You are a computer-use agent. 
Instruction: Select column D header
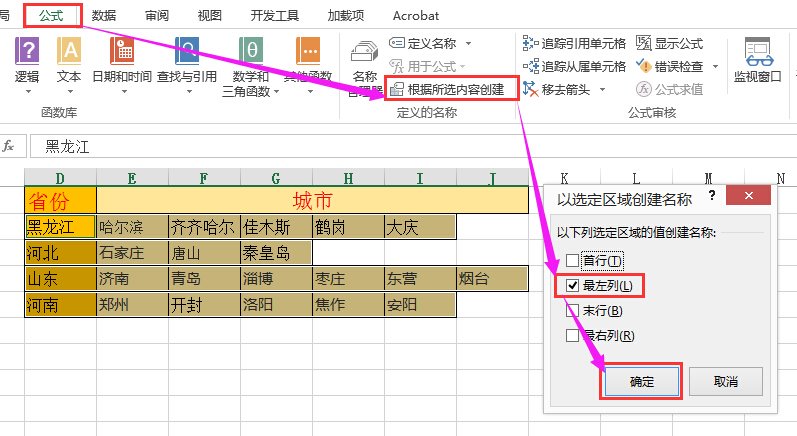[x=60, y=178]
